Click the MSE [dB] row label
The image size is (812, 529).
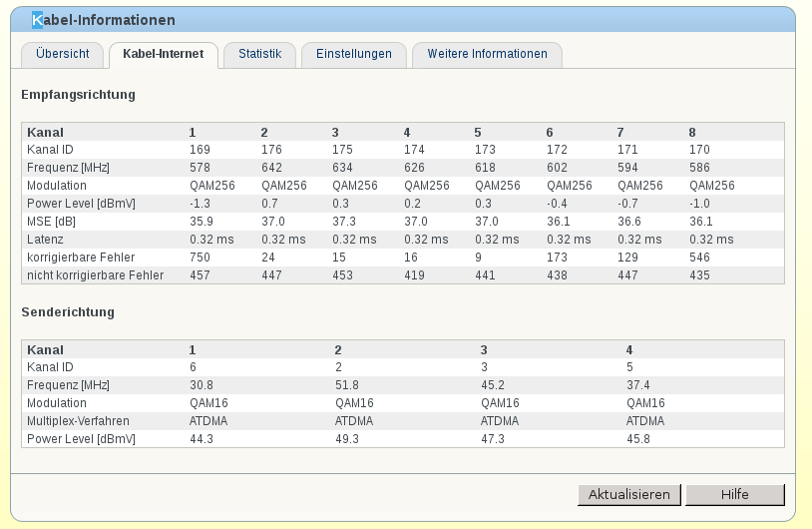(51, 222)
